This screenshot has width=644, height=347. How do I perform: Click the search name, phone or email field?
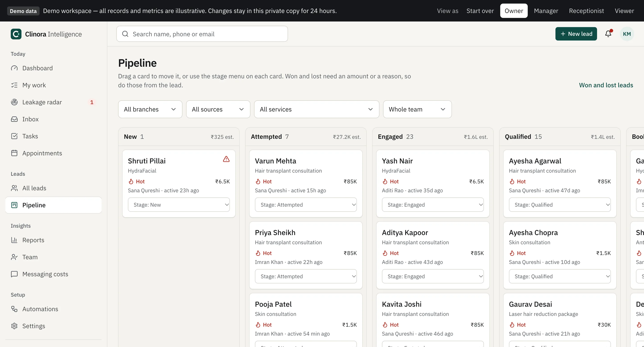[202, 34]
